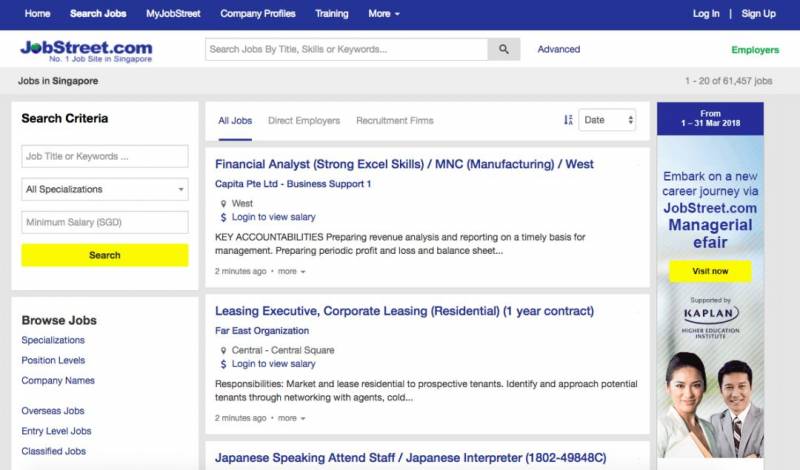Expand 'more' under Financial Analyst listing
The height and width of the screenshot is (470, 800).
click(291, 271)
